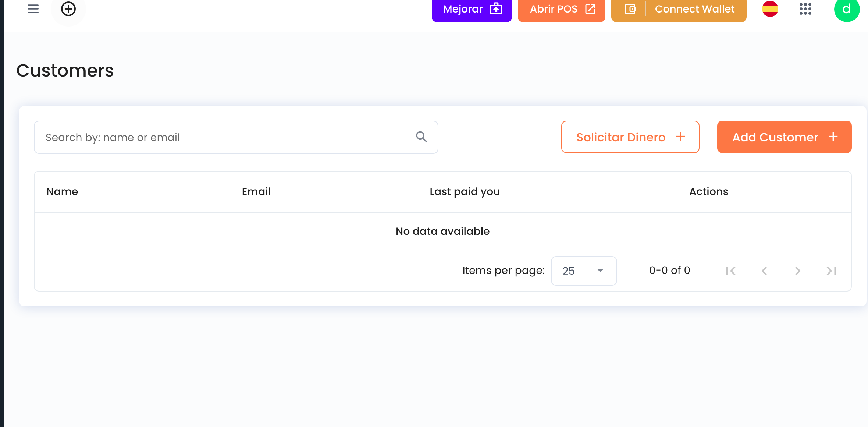Open the hamburger navigation menu
The height and width of the screenshot is (427, 868).
pos(33,9)
